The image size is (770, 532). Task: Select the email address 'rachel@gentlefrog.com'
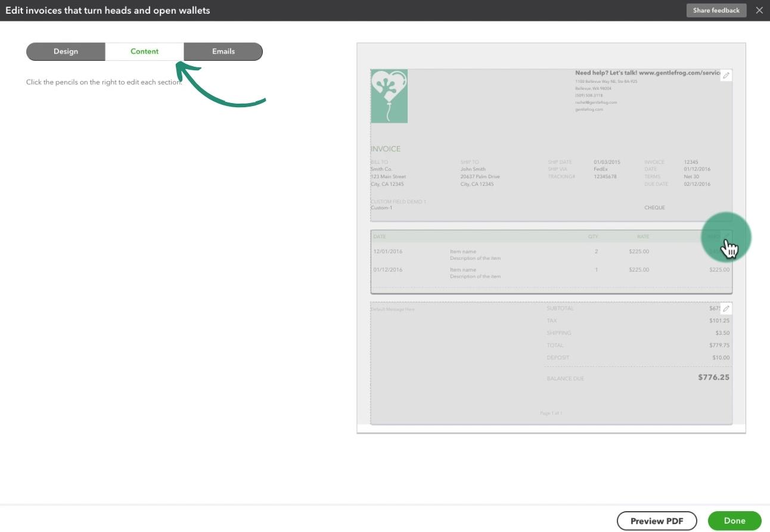pos(596,102)
